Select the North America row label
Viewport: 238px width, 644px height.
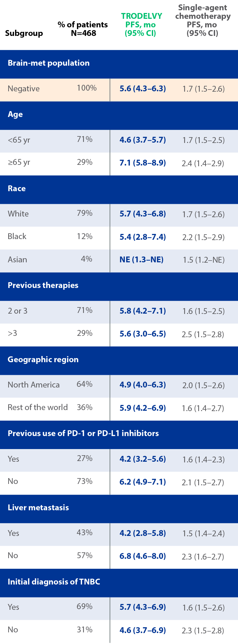tap(34, 385)
